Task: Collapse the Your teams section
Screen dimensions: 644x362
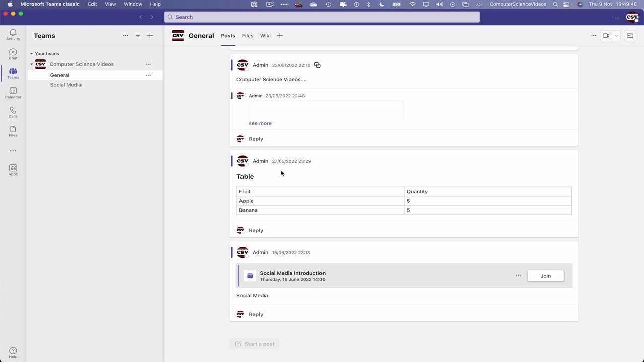Action: click(31, 54)
